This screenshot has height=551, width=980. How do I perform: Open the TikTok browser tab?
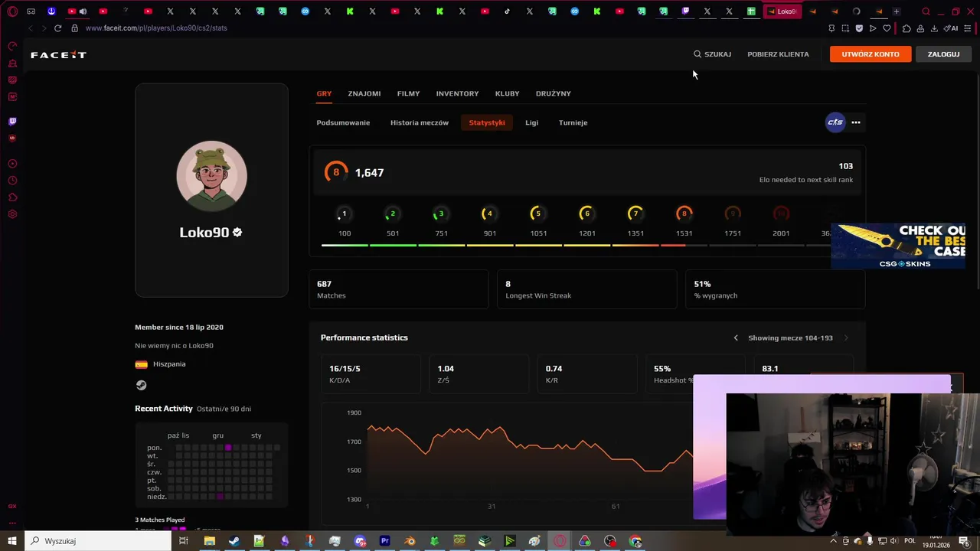pos(508,11)
